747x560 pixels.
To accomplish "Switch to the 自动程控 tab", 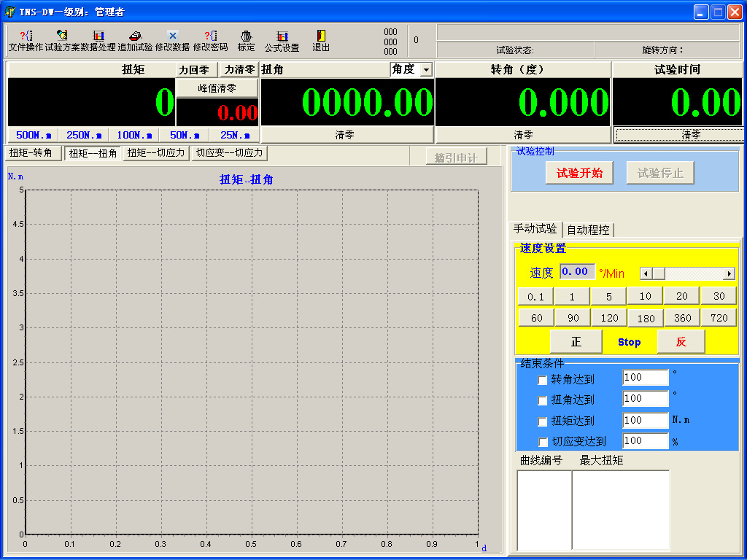I will [x=588, y=230].
